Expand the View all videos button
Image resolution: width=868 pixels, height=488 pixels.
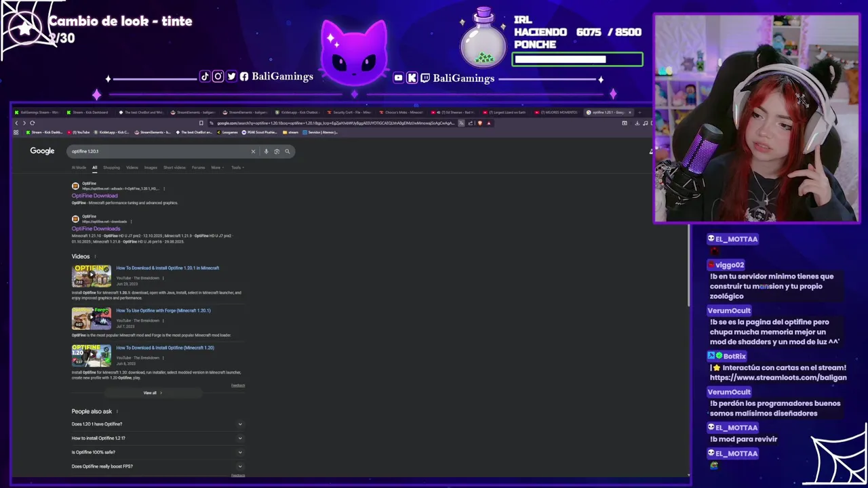click(x=153, y=393)
